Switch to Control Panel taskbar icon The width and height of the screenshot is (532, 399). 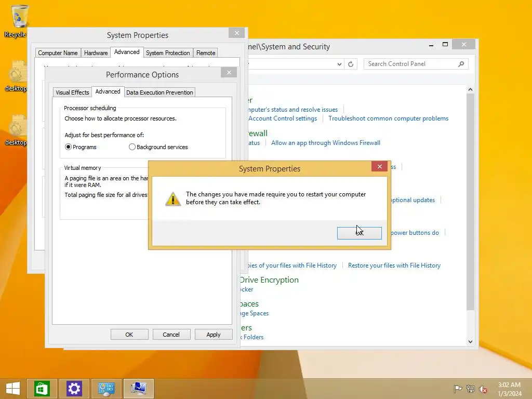[106, 389]
